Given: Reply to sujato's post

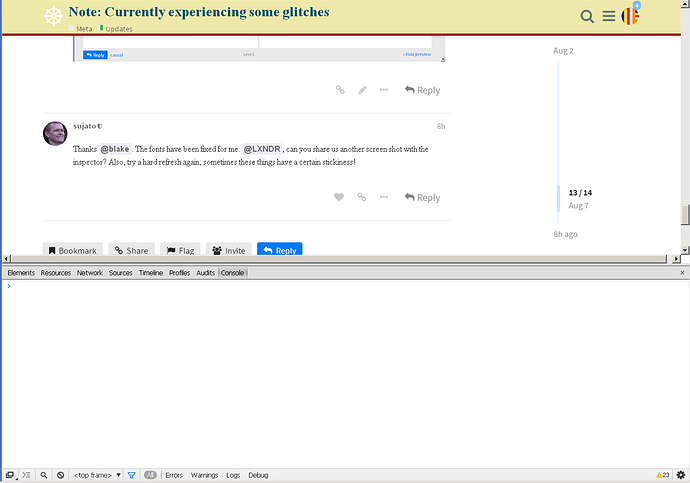Looking at the screenshot, I should 422,198.
